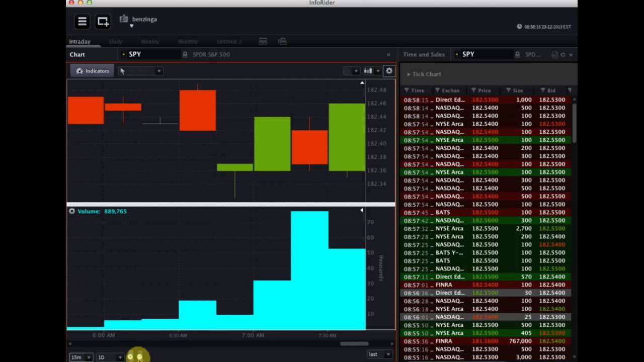Open the Untitled 2 tab

tap(229, 42)
